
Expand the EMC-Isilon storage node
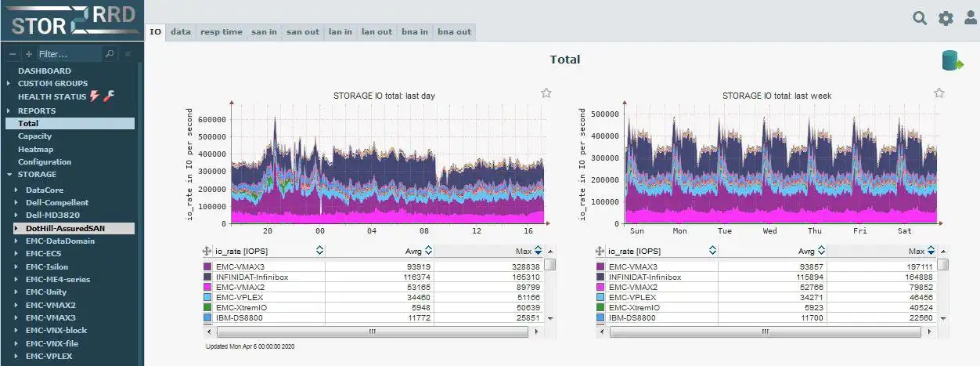tap(17, 266)
